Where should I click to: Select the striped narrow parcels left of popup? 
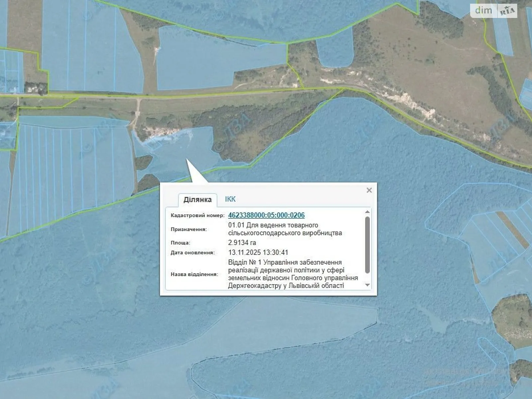pos(66,173)
